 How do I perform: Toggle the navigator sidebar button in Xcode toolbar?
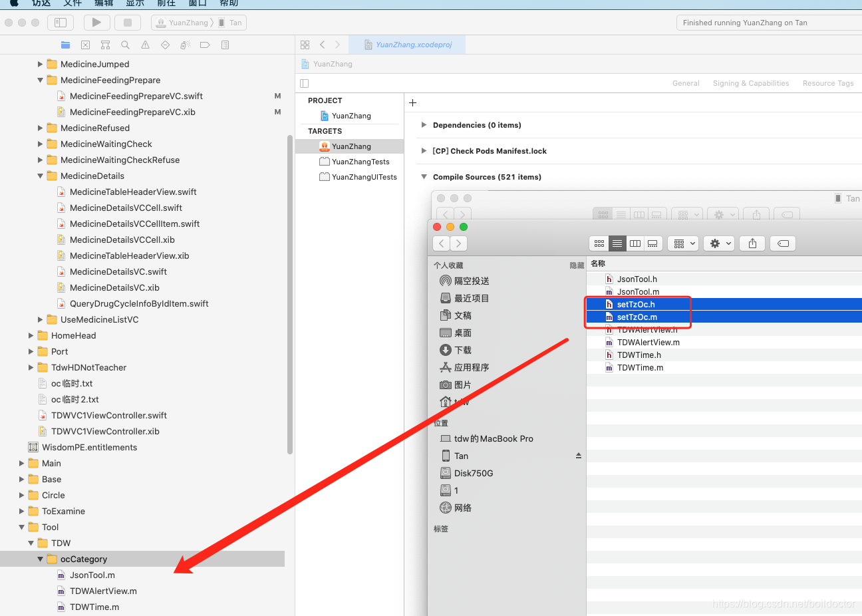[61, 23]
